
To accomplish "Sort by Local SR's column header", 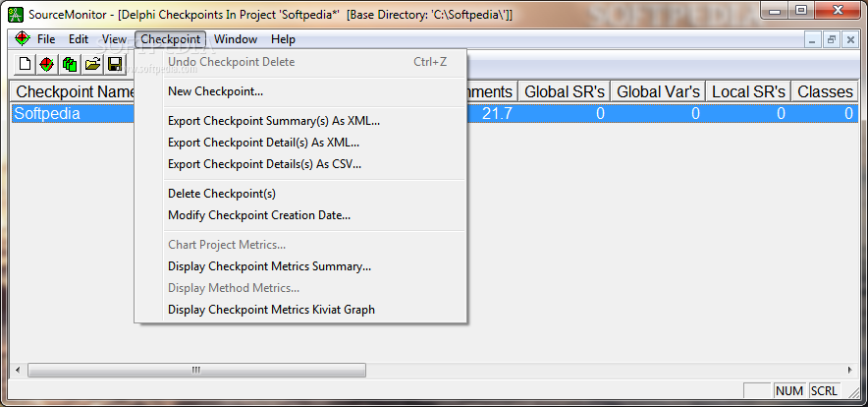I will click(x=748, y=91).
